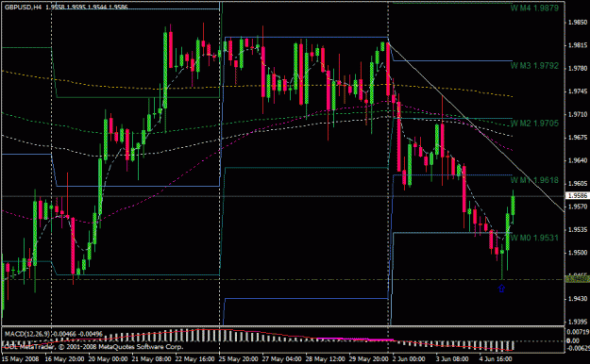Click the 1.9640 price axis value

click(578, 160)
